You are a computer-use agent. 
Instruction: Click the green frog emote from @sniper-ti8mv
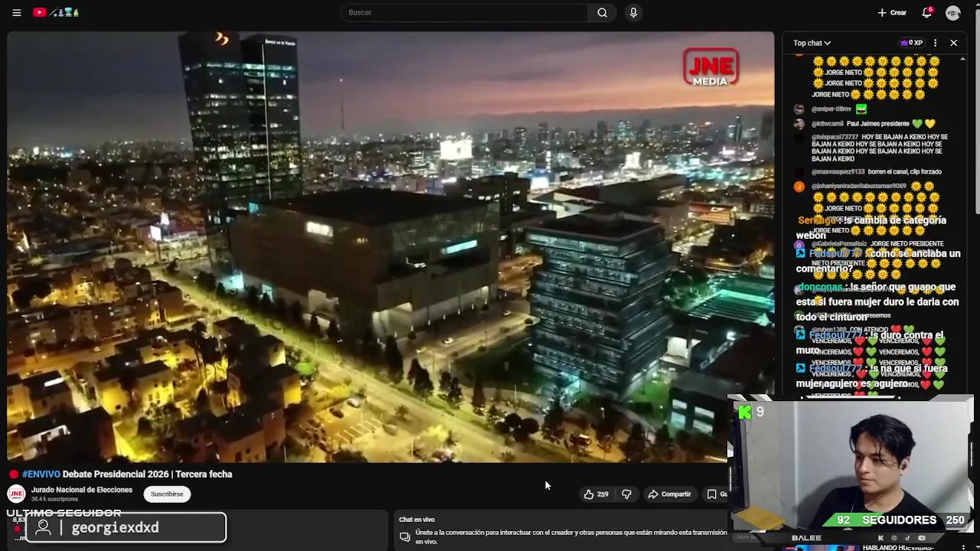(x=861, y=109)
